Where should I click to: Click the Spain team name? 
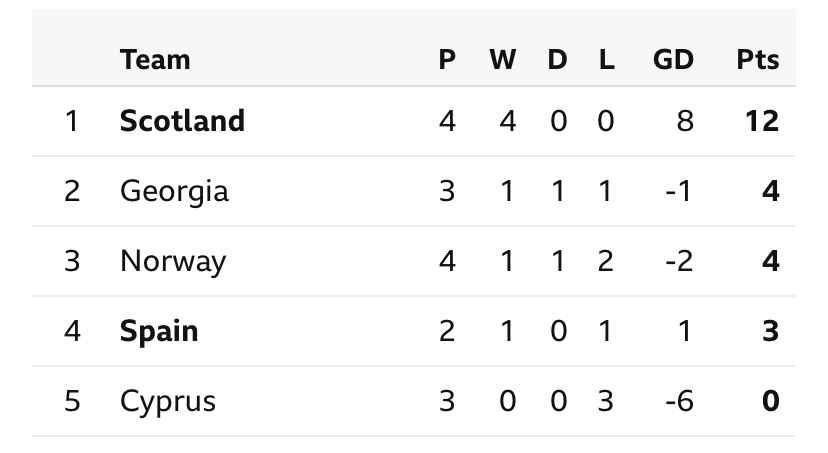pos(159,331)
